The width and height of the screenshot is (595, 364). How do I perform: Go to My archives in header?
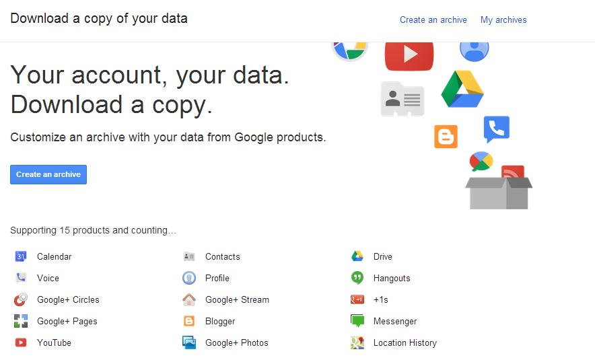[503, 20]
